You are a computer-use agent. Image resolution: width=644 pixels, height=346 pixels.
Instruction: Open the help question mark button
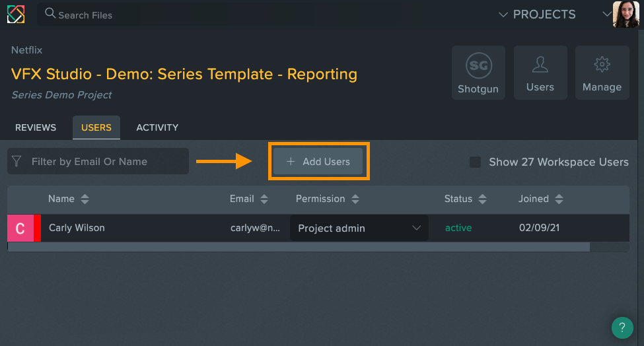tap(622, 328)
